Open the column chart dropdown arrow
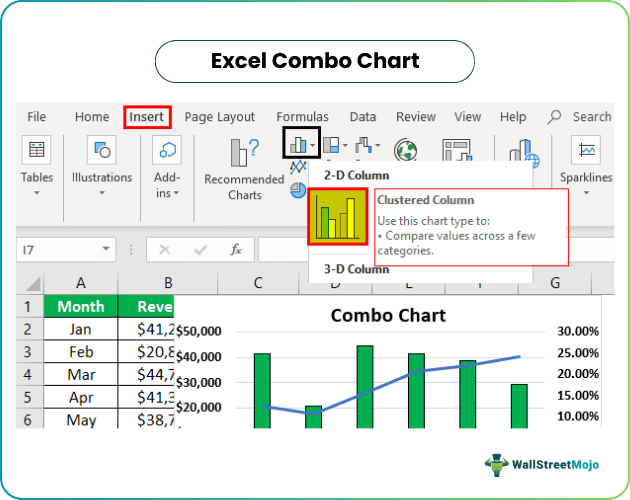 (x=313, y=145)
